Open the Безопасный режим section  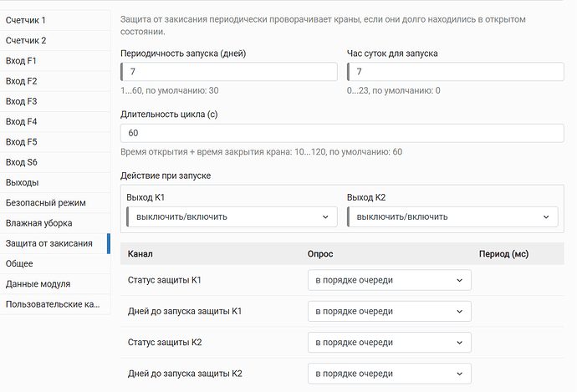pyautogui.click(x=55, y=202)
